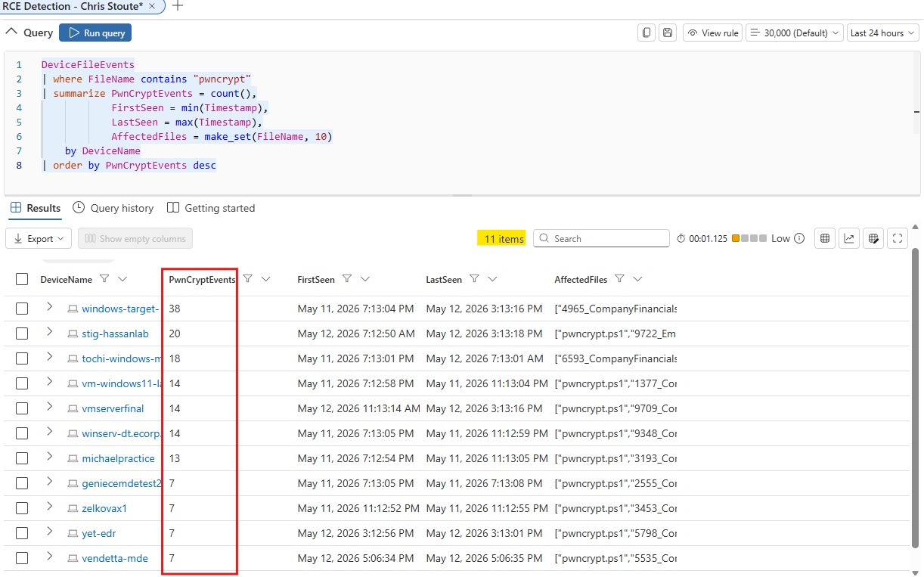Switch to the Query history tab
The image size is (924, 577).
tap(113, 208)
